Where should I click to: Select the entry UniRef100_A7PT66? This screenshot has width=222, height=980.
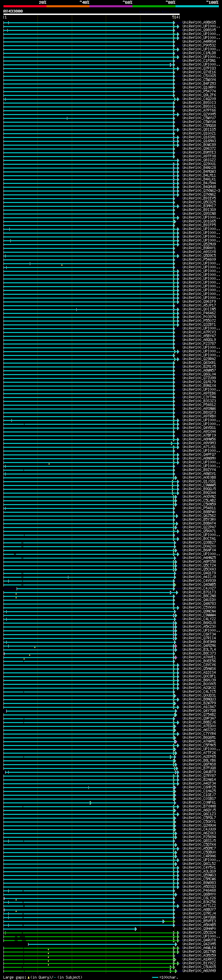point(199,110)
